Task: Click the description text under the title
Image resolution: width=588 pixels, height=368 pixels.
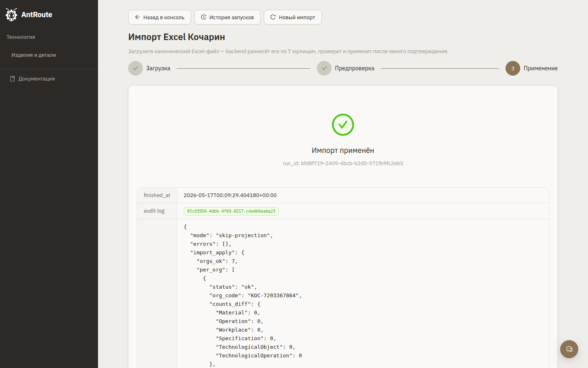Action: [x=288, y=52]
